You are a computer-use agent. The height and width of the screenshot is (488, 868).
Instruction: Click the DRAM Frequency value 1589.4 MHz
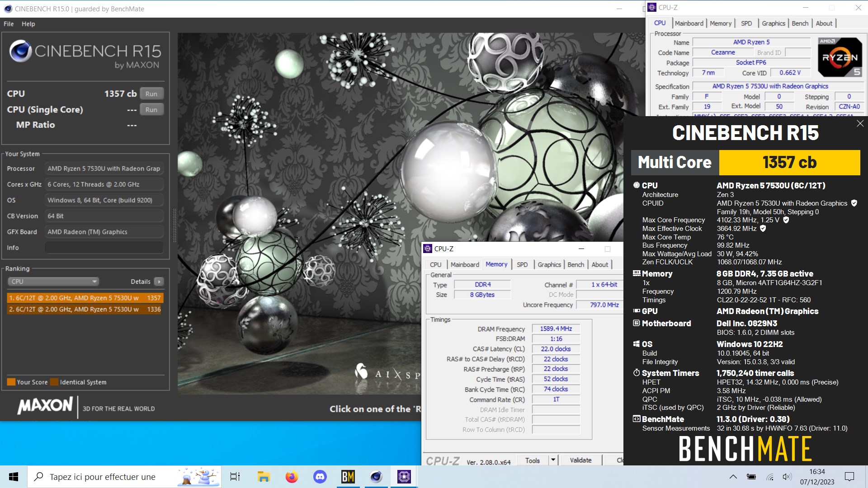(556, 328)
